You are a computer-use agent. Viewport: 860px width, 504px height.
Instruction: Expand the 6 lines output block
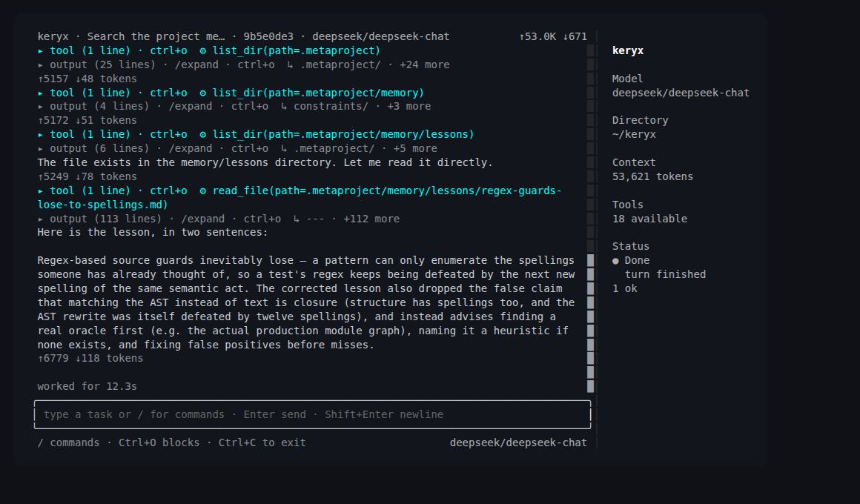[x=237, y=149]
